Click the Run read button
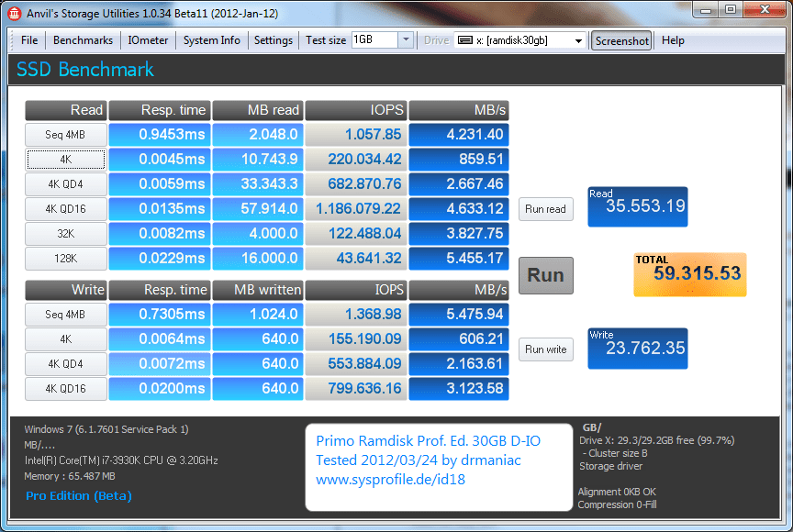This screenshot has height=532, width=793. (x=546, y=208)
